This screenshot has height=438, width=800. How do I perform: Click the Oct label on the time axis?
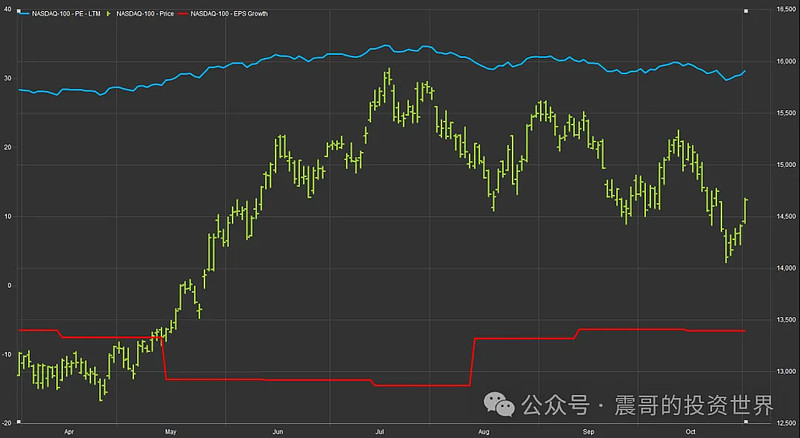690,432
